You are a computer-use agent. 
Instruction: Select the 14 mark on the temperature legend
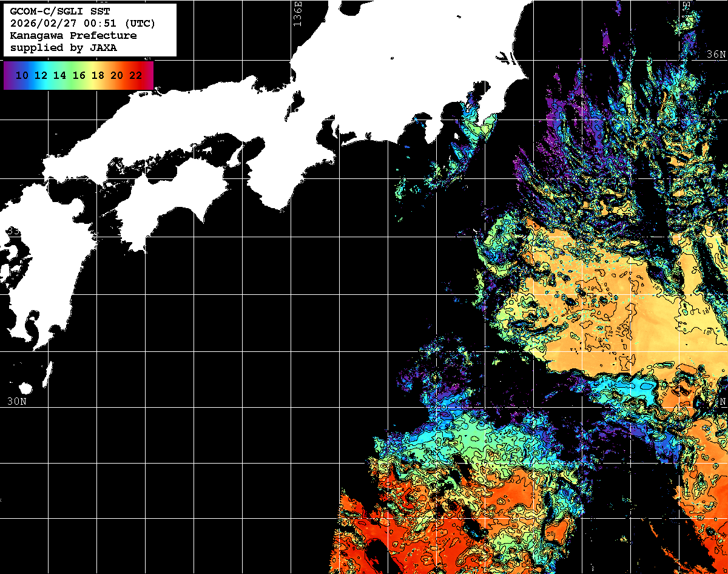(x=59, y=76)
